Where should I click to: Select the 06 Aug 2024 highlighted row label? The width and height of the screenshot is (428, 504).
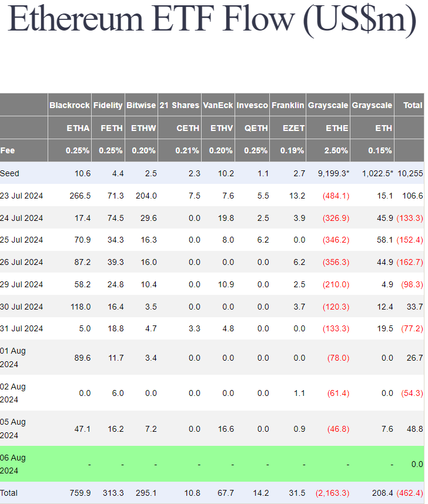pos(13,464)
